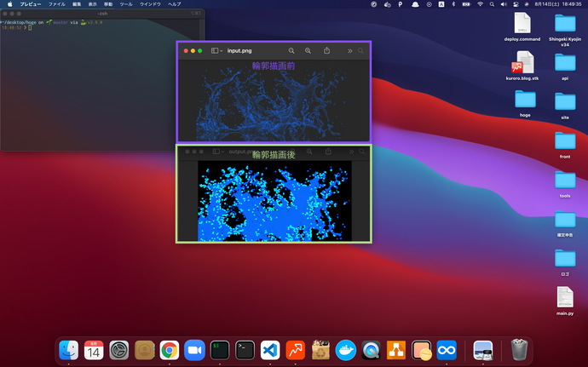Open Visual Studio Code from the Dock
The width and height of the screenshot is (588, 367).
pyautogui.click(x=270, y=350)
